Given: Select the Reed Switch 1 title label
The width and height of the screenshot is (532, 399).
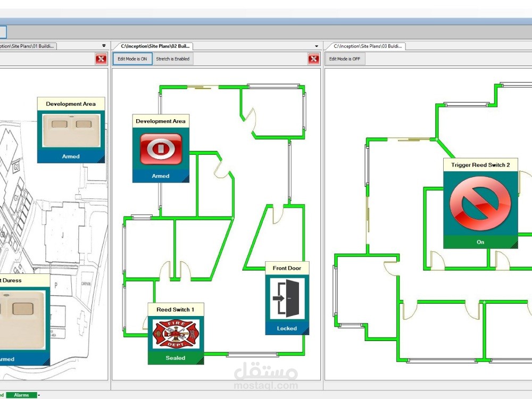Looking at the screenshot, I should click(176, 310).
